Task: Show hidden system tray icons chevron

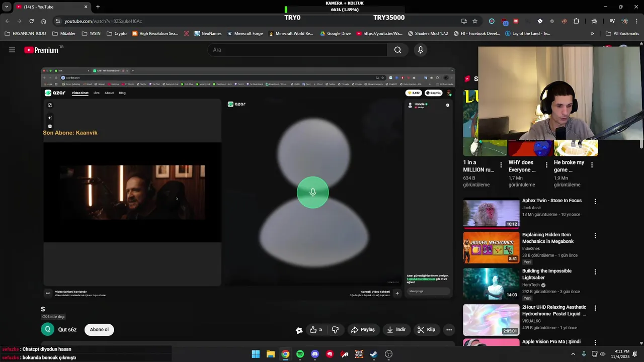Action: click(x=573, y=354)
